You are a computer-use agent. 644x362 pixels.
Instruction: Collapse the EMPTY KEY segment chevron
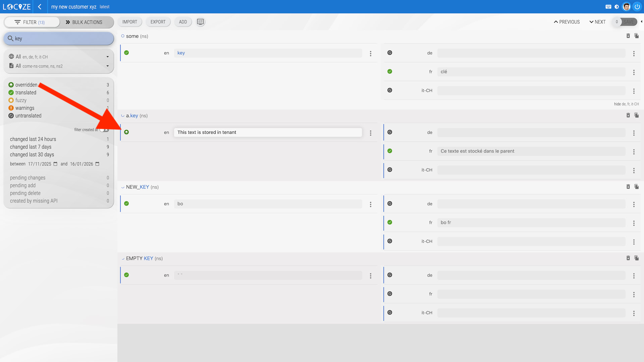pos(123,258)
